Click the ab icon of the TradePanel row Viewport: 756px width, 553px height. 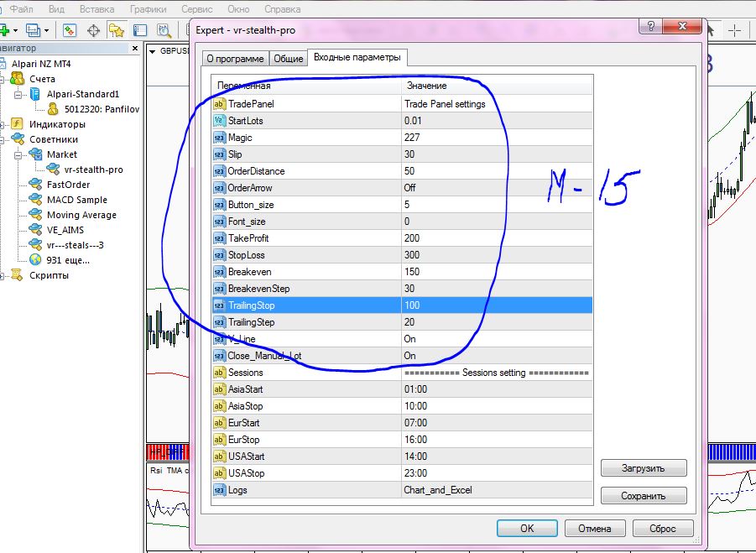point(219,104)
